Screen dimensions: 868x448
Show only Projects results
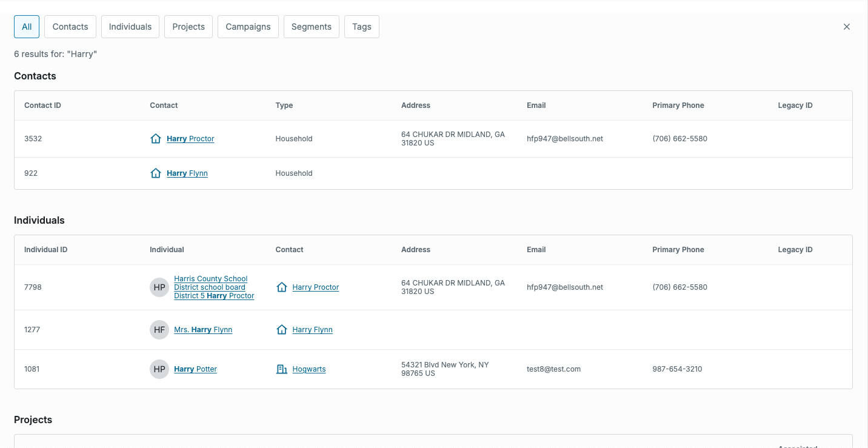pyautogui.click(x=189, y=27)
